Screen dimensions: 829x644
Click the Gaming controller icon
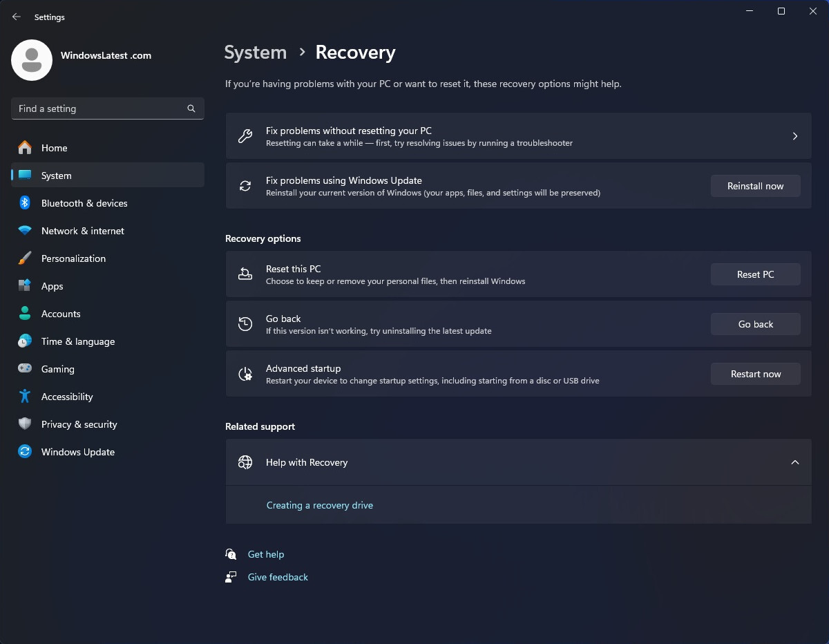[25, 369]
